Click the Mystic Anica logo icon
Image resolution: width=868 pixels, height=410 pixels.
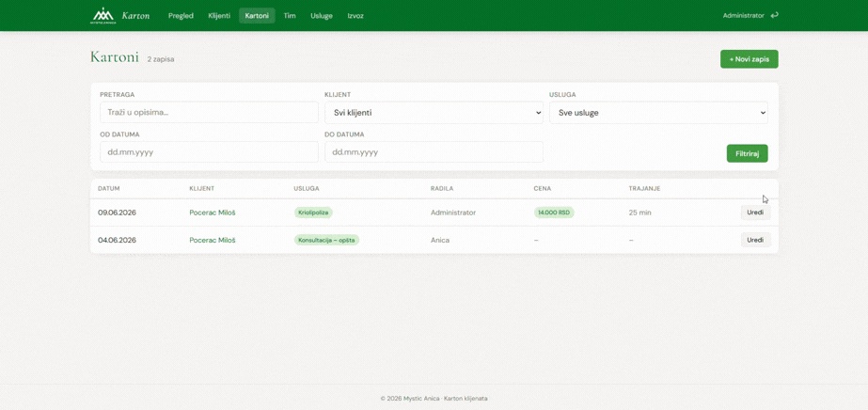pyautogui.click(x=103, y=15)
